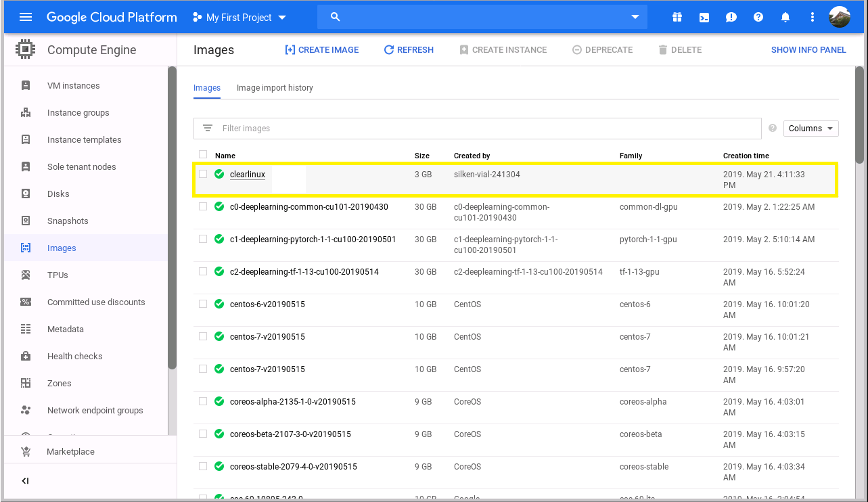This screenshot has height=502, width=868.
Task: Click the Zones sidebar icon
Action: (26, 383)
